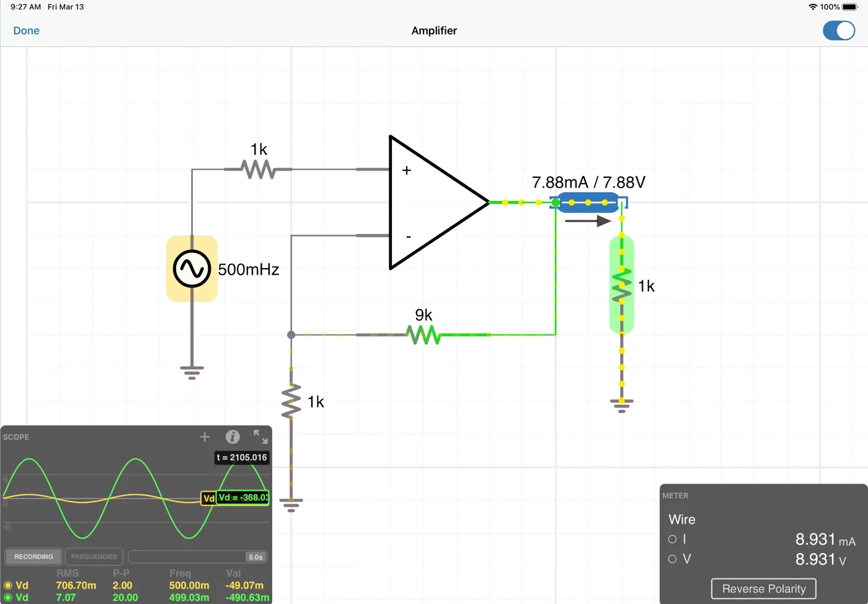The image size is (868, 604).
Task: Tap the RECORDING button in scope
Action: (33, 556)
